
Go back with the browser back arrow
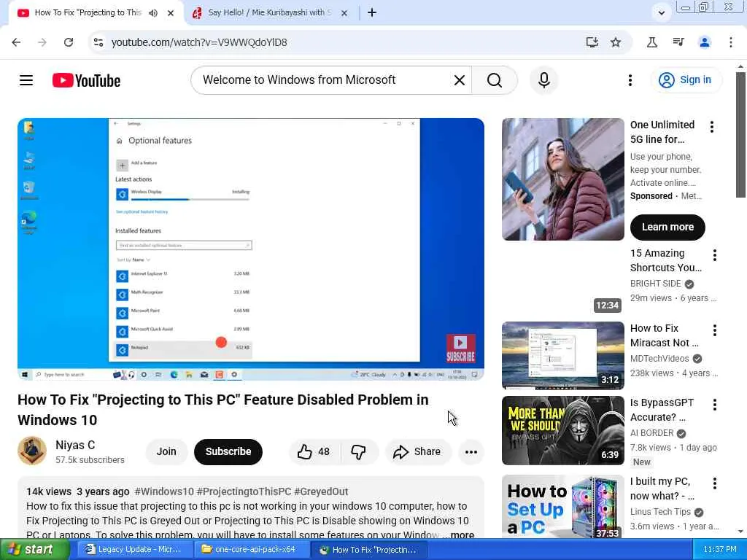click(16, 42)
